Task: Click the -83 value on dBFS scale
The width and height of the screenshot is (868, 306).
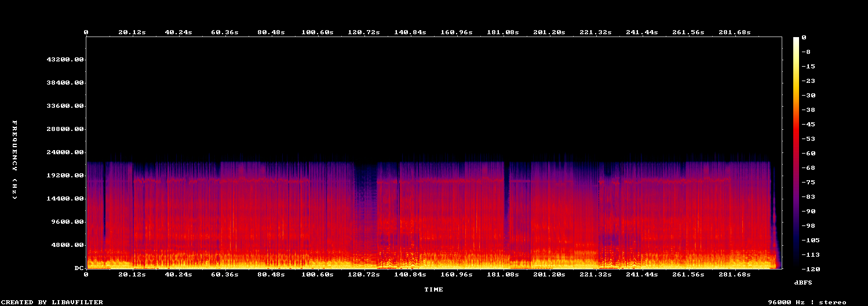Action: 809,197
